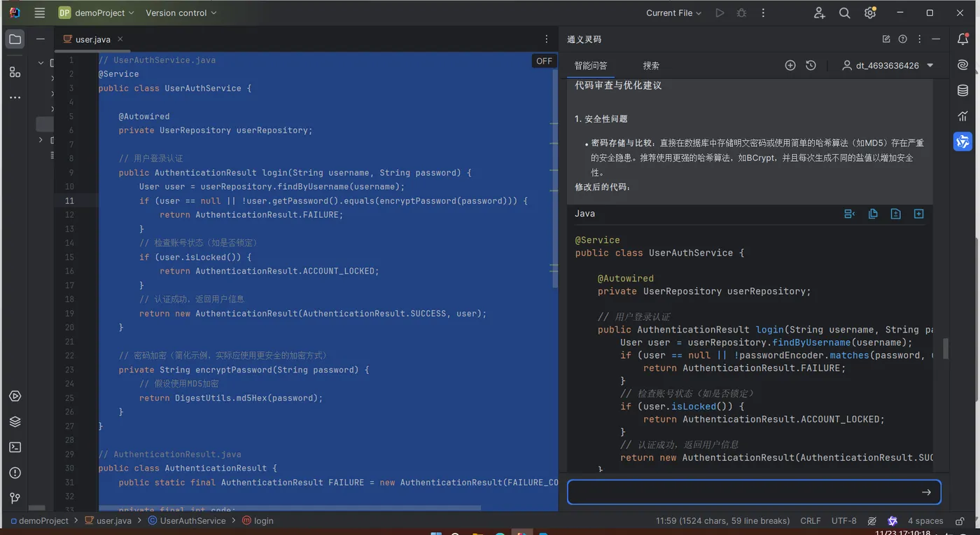Send the chat message arrow button
This screenshot has height=535, width=980.
click(926, 492)
